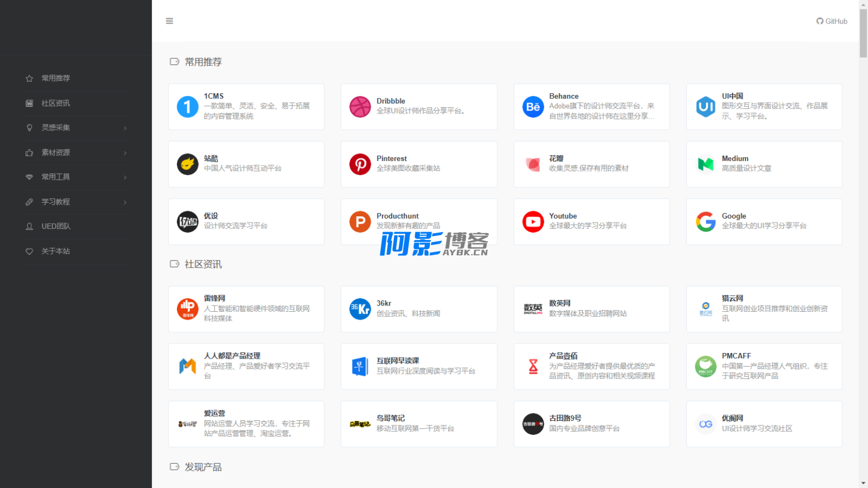
Task: Open the Pinterest red logo icon
Action: point(360,164)
